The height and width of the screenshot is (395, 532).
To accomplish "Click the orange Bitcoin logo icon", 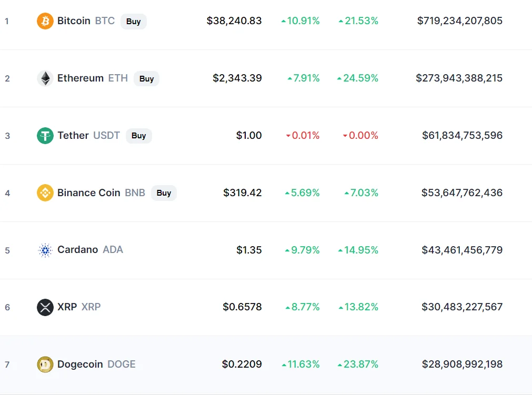I will tap(45, 21).
